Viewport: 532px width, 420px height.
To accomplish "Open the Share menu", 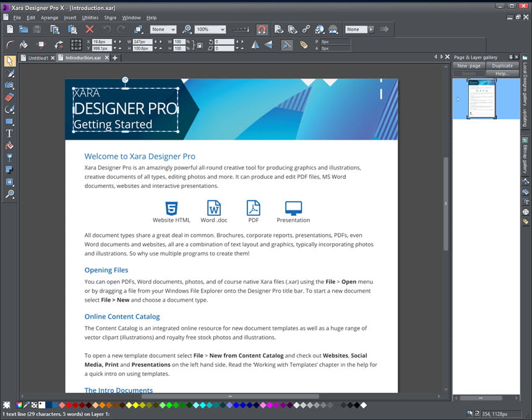I will (110, 18).
